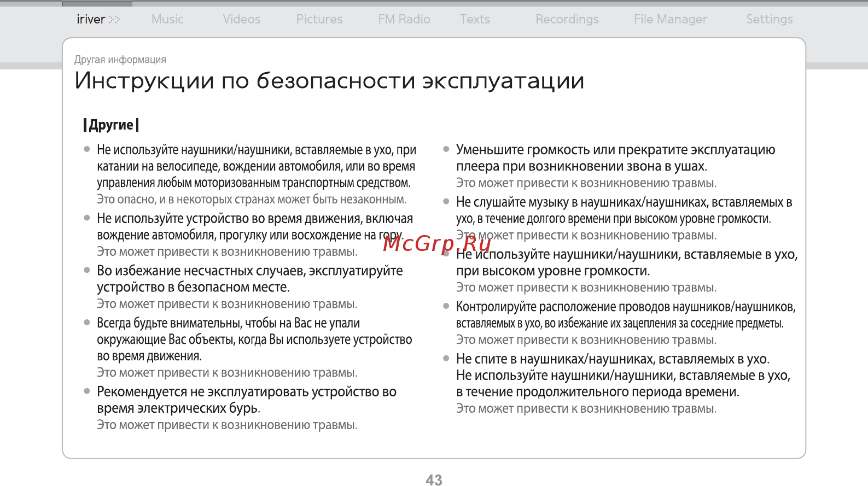This screenshot has height=486, width=868.
Task: Open the Pictures tab
Action: (319, 20)
